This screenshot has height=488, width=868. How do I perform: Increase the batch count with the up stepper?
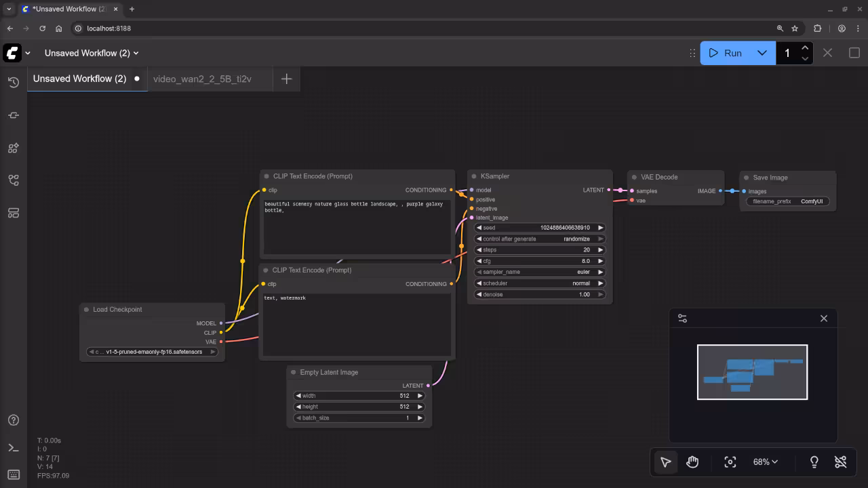point(805,47)
